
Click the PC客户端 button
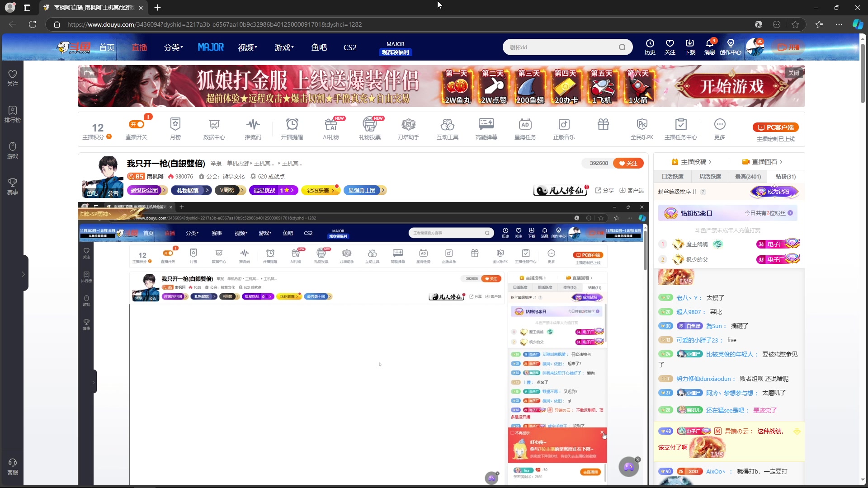pos(776,127)
